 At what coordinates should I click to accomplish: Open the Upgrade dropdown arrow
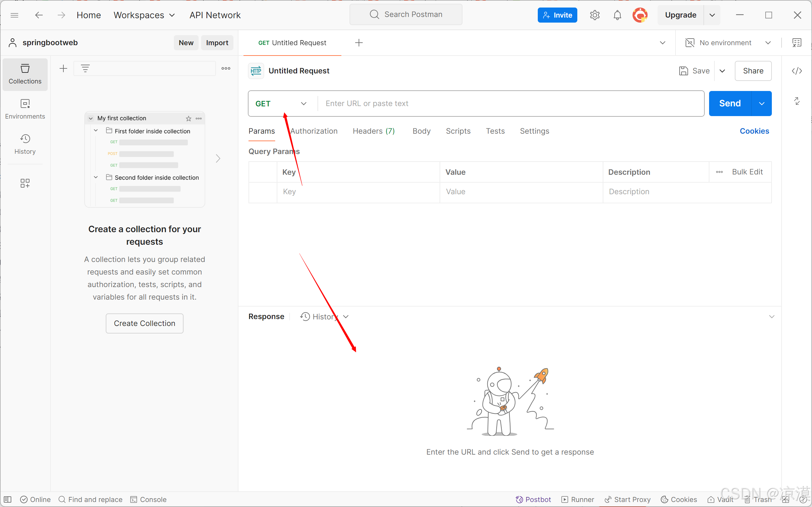point(712,15)
